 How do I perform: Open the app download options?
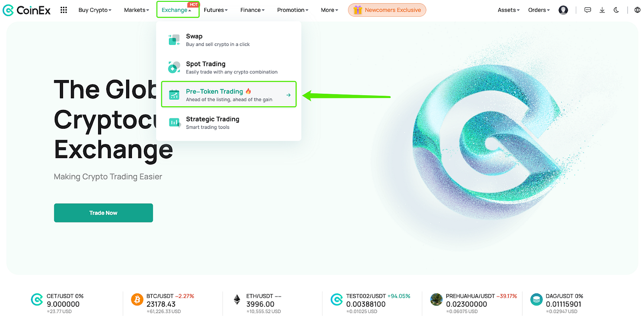click(602, 9)
